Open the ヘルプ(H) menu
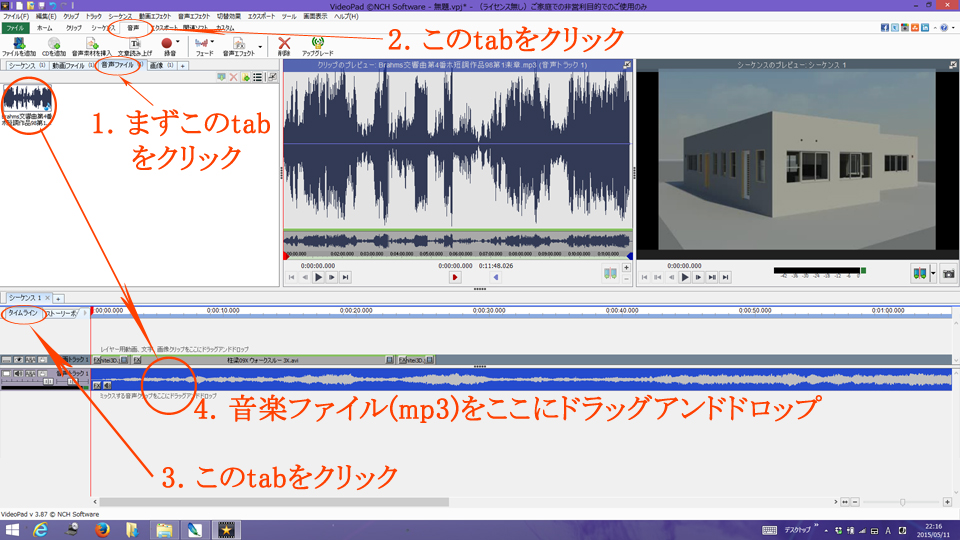960x540 pixels. [x=347, y=17]
